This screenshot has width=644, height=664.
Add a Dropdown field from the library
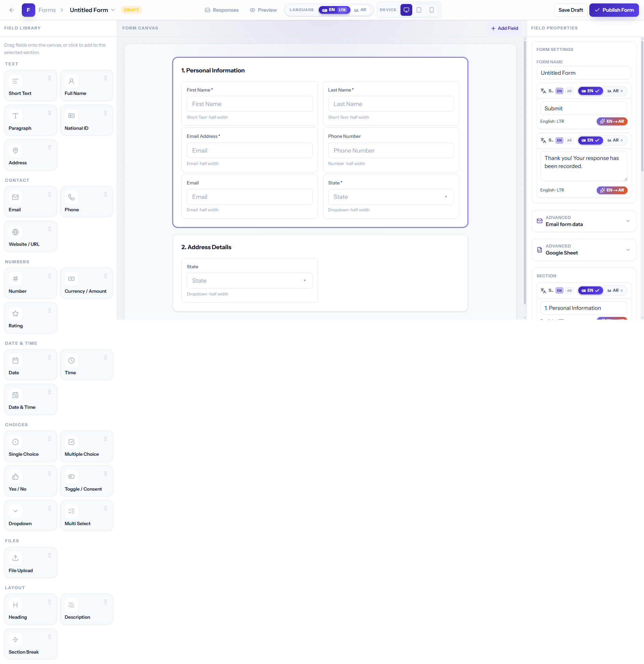click(31, 516)
